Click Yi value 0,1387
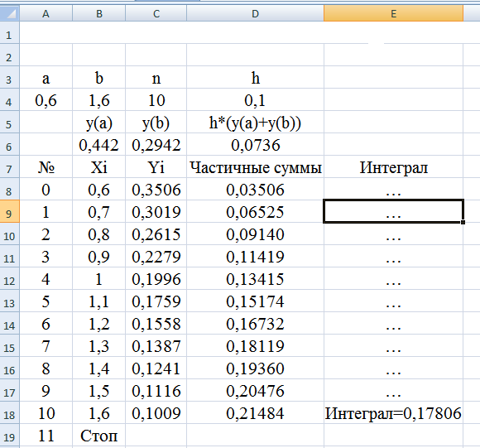Viewport: 480px width, 448px height. click(x=156, y=345)
